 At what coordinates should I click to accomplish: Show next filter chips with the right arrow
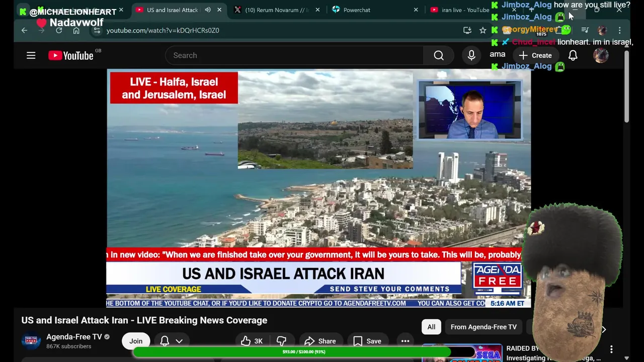(x=604, y=329)
